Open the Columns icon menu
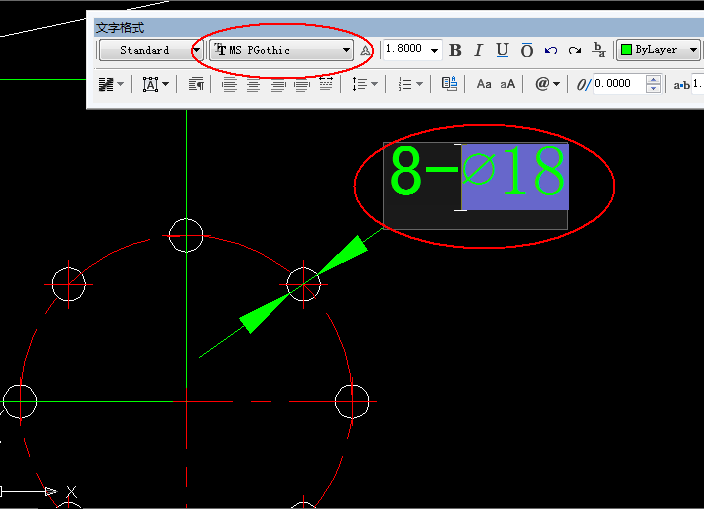 point(111,84)
